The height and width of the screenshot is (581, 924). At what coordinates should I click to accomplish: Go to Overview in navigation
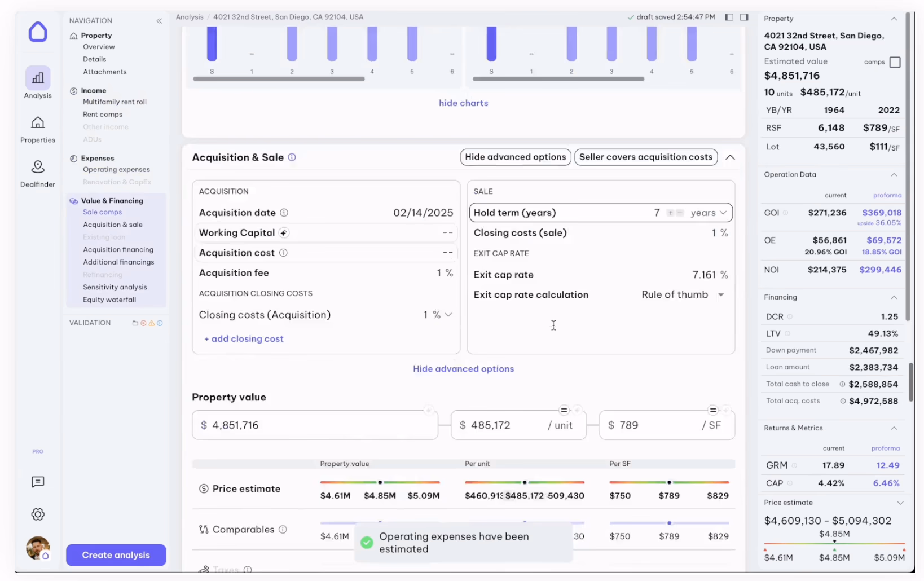99,47
